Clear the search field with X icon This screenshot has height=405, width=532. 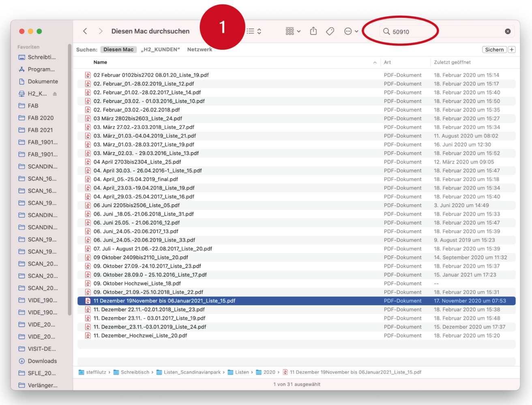(508, 31)
